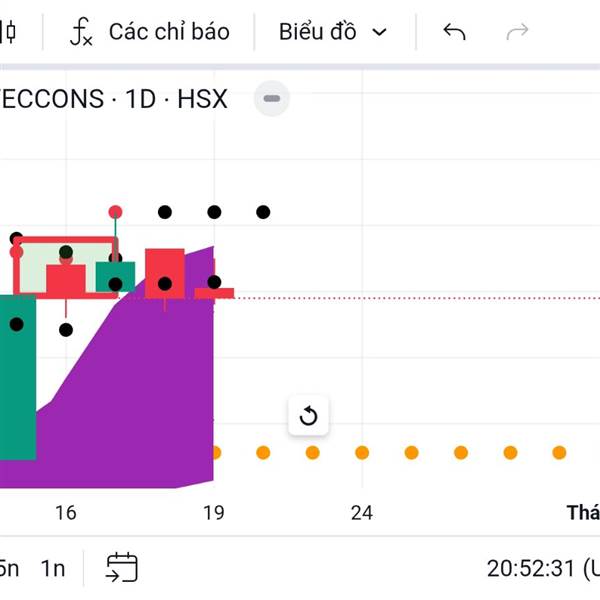Click the COTECCONS 1D HSX symbol title

[114, 99]
